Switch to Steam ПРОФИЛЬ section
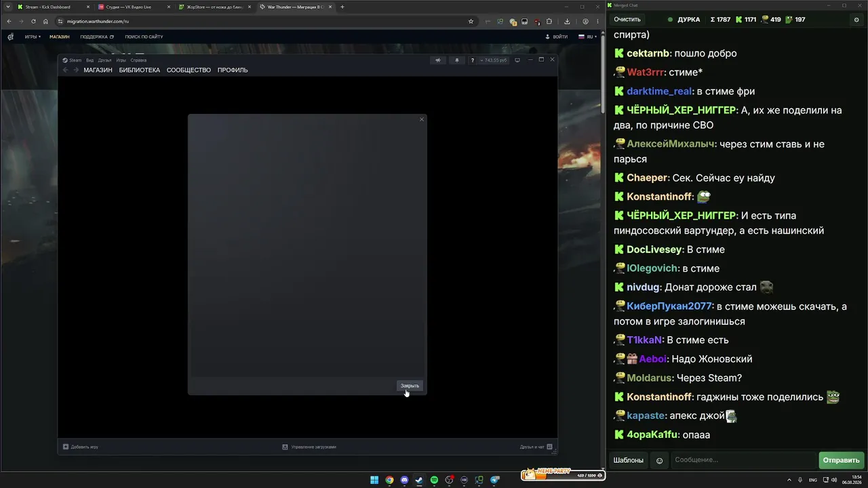Viewport: 868px width, 488px height. tap(233, 70)
